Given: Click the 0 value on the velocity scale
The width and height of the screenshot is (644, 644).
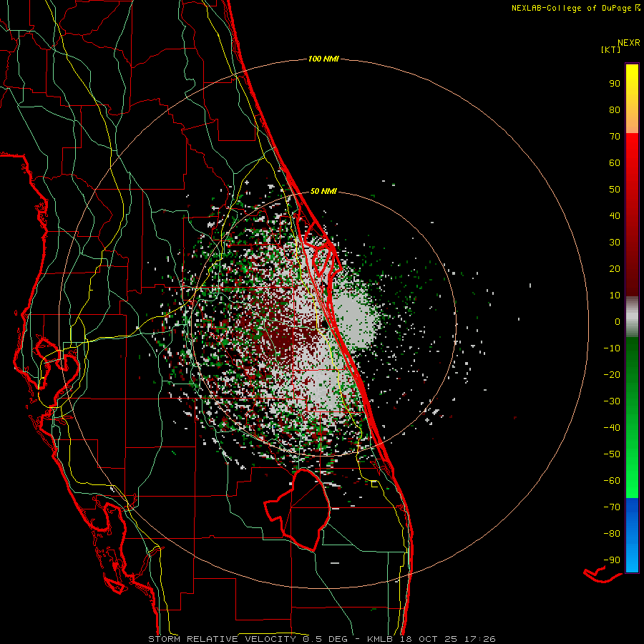Looking at the screenshot, I should tap(618, 322).
